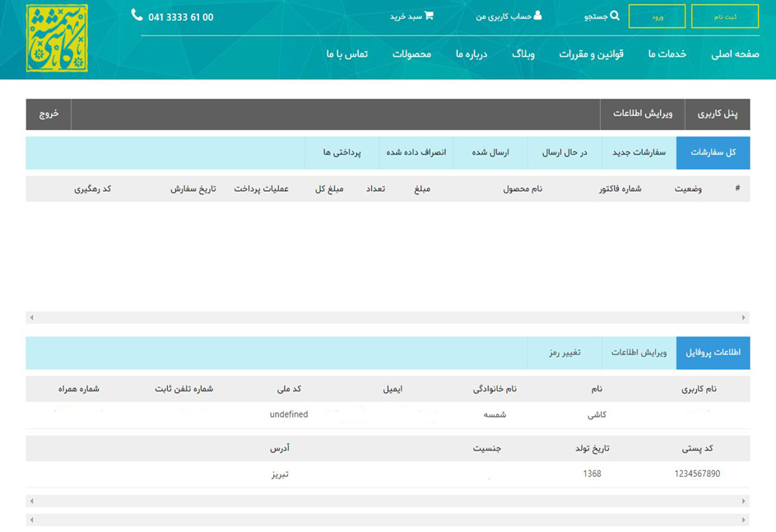The image size is (776, 532).
Task: Select پنل کاربری in the gray bar
Action: (x=717, y=113)
